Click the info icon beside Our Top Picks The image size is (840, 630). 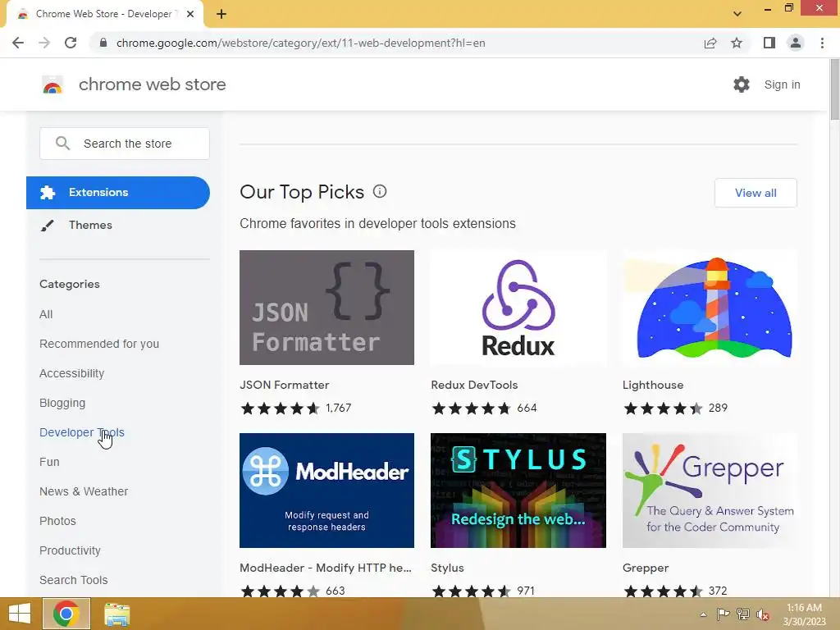click(380, 191)
